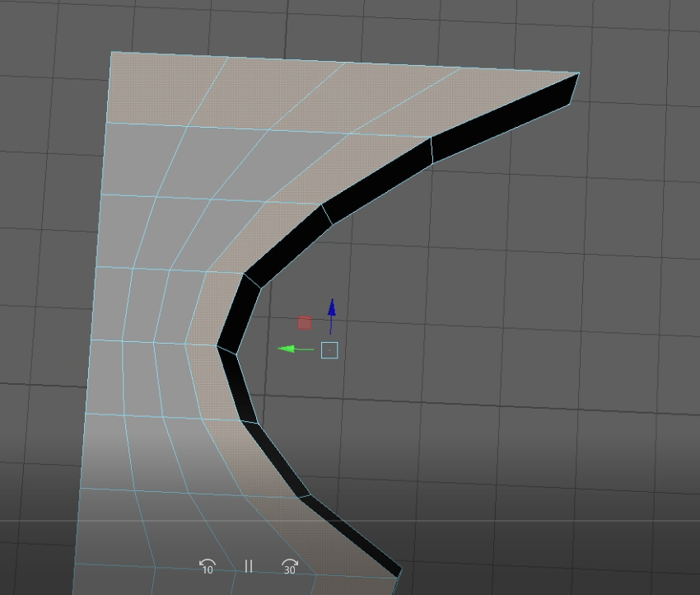Click the rewind 10 seconds button
This screenshot has width=700, height=595.
pos(207,567)
